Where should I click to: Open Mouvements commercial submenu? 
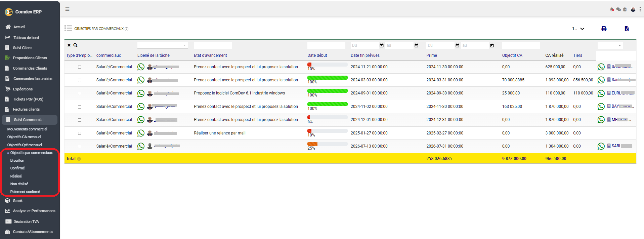[27, 129]
